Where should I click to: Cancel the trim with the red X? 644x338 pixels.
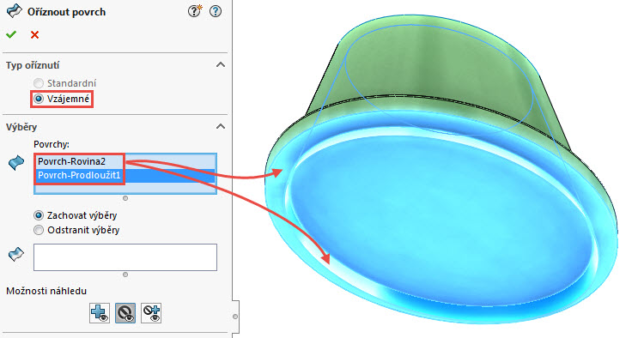click(34, 35)
